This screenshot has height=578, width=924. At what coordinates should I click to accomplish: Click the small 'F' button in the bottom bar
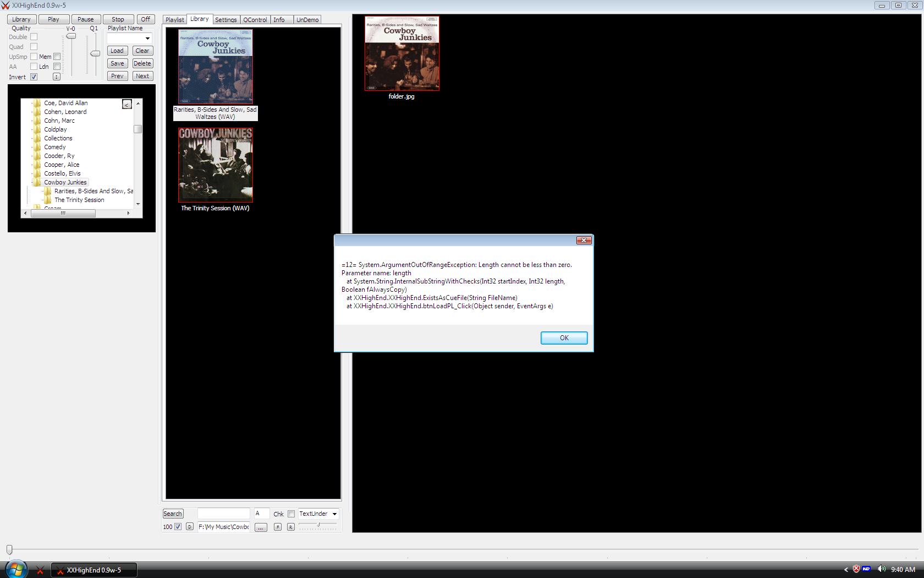click(278, 527)
